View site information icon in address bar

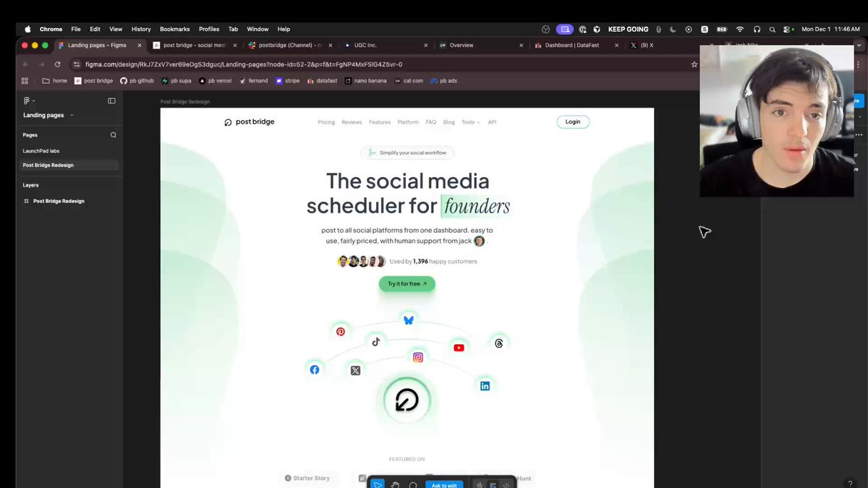click(77, 64)
